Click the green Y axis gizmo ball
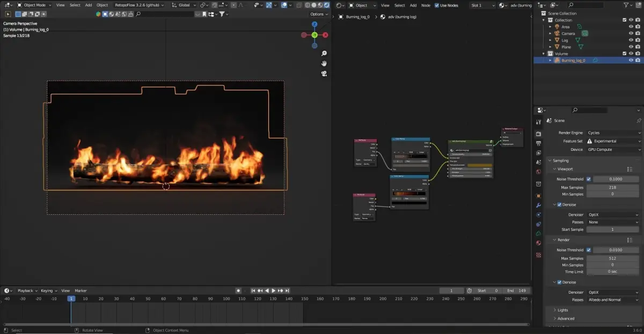 click(x=314, y=35)
